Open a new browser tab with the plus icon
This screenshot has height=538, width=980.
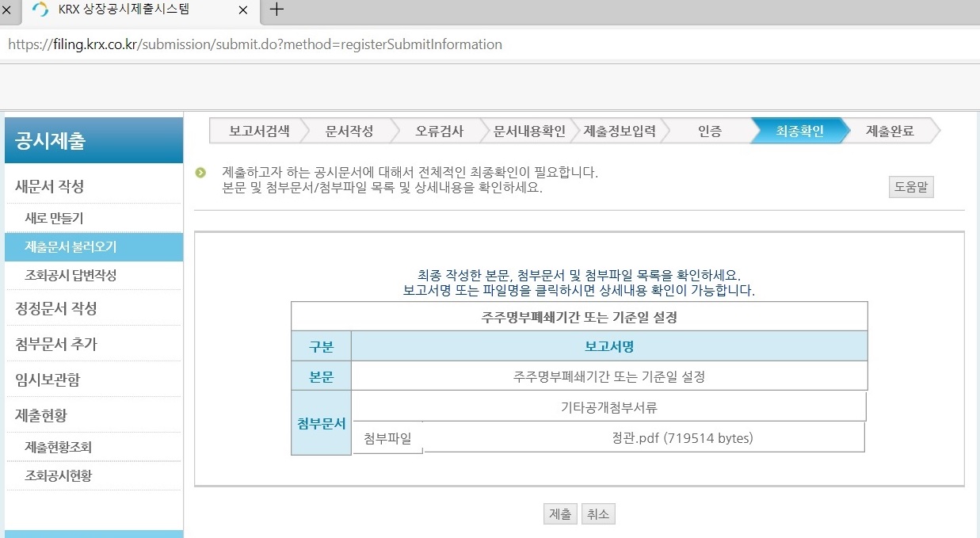[x=274, y=10]
